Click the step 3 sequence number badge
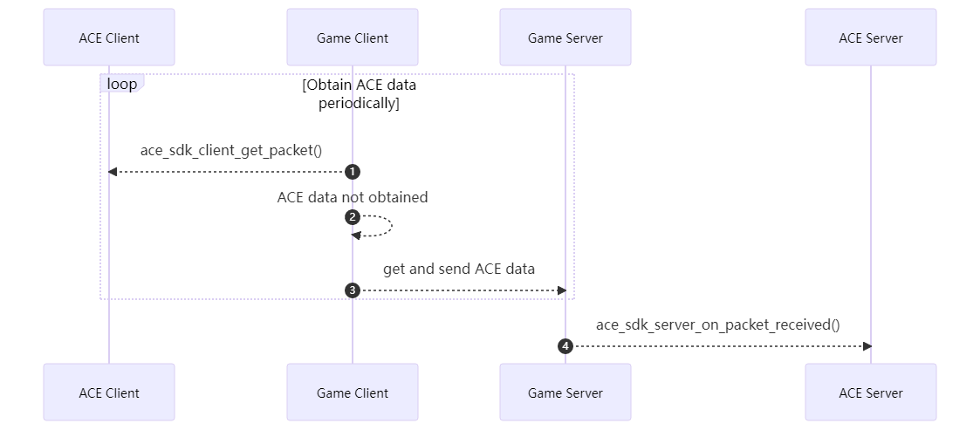 [x=353, y=290]
